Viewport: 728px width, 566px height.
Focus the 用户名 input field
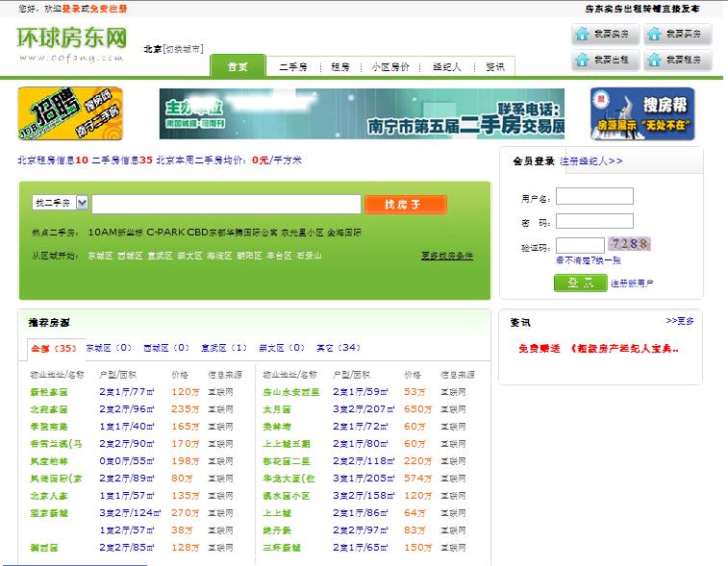[594, 196]
